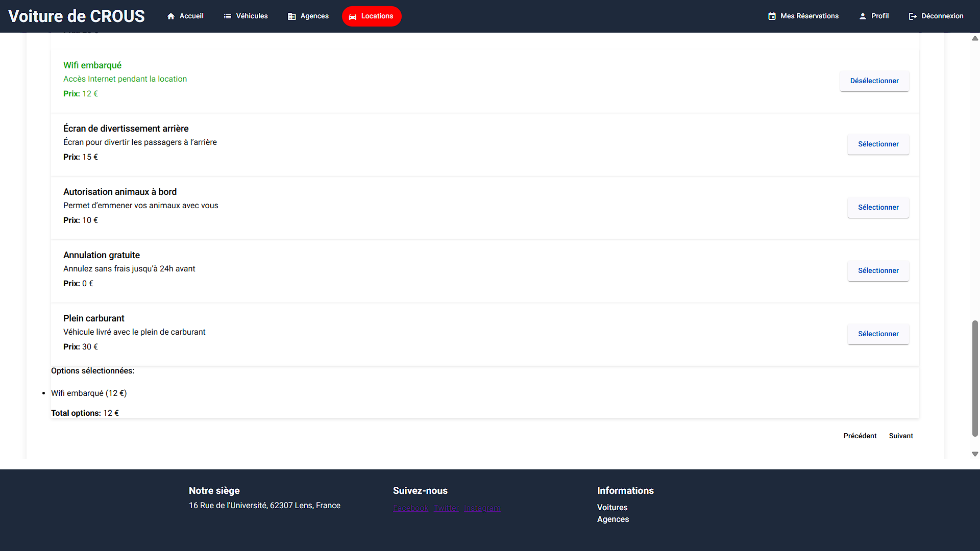
Task: Go to the Suivant step
Action: click(900, 436)
